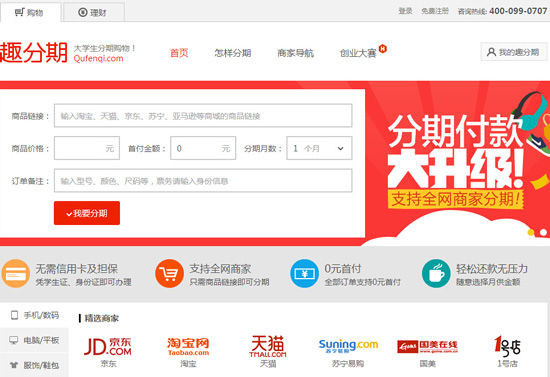Open the 天猫 Tmall merchant logo

coord(268,346)
